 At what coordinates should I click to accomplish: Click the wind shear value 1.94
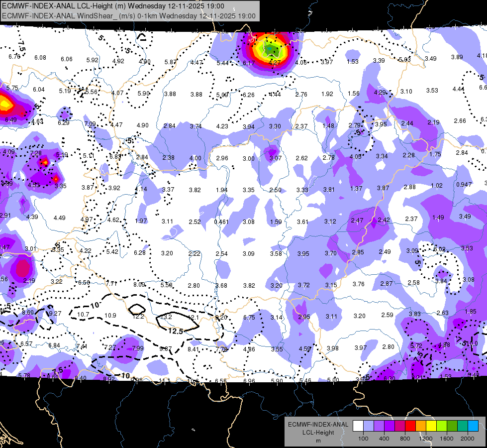click(222, 190)
